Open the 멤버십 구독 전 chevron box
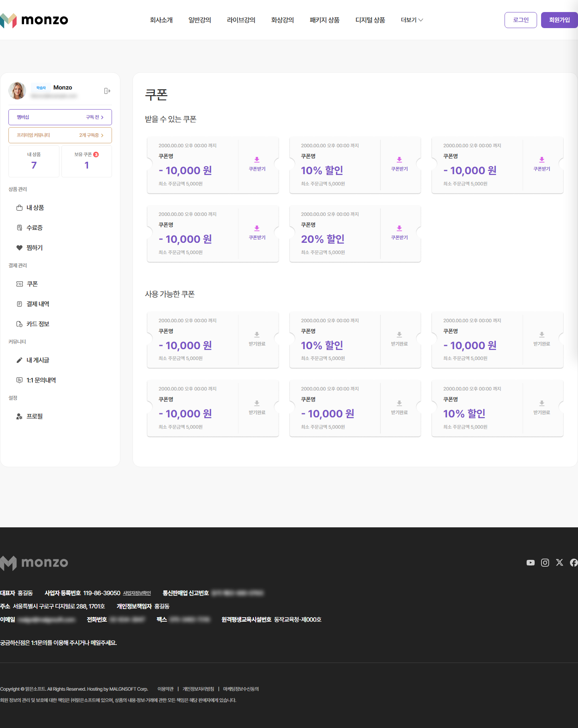Viewport: 578px width, 728px height. (x=60, y=117)
